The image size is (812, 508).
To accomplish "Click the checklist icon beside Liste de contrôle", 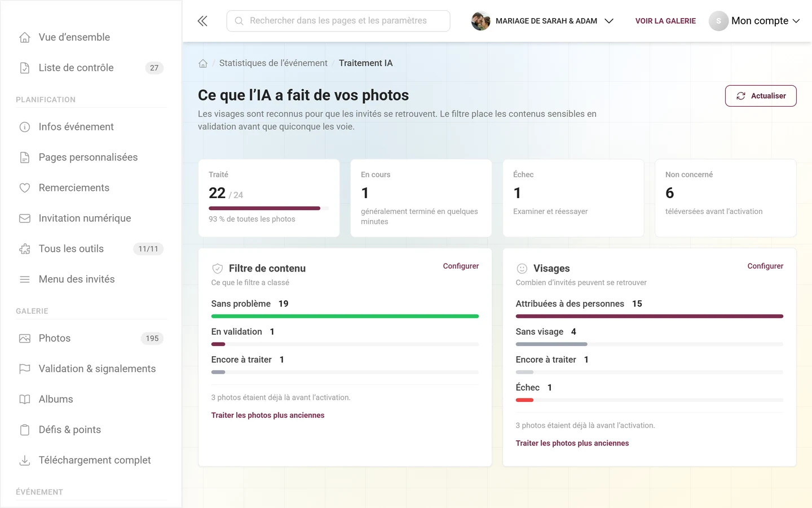I will pyautogui.click(x=25, y=68).
